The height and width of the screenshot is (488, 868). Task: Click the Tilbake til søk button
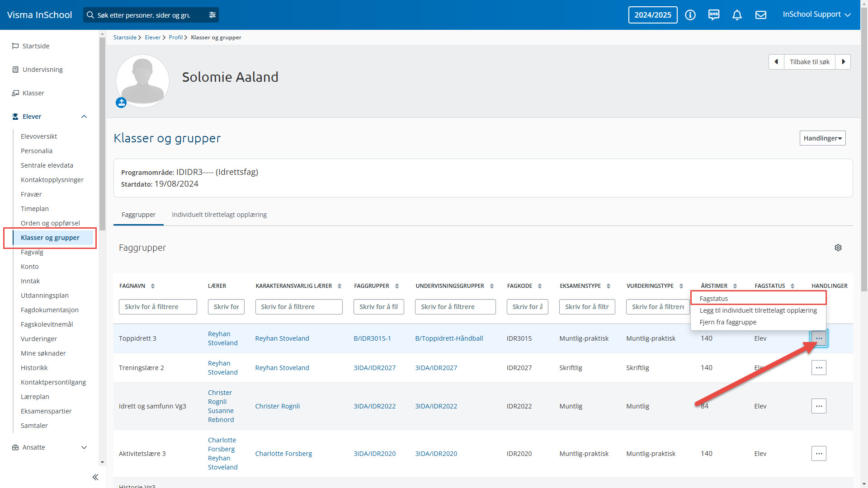(x=809, y=62)
